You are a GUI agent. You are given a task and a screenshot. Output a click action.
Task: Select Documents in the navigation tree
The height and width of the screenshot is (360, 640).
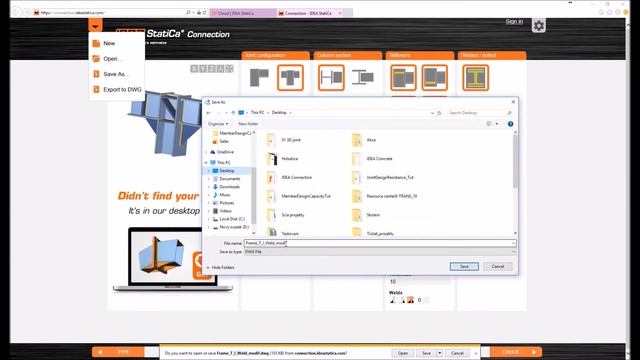click(x=230, y=179)
